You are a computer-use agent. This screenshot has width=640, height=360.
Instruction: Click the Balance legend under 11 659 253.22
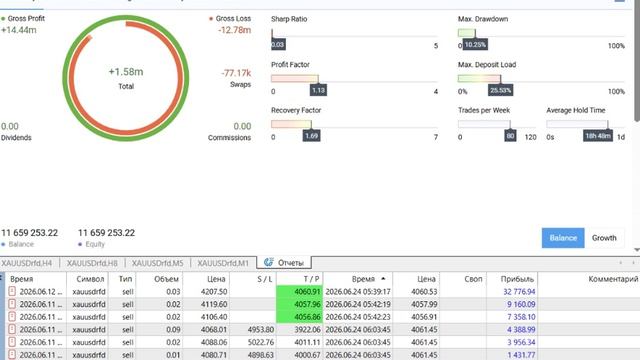[21, 244]
